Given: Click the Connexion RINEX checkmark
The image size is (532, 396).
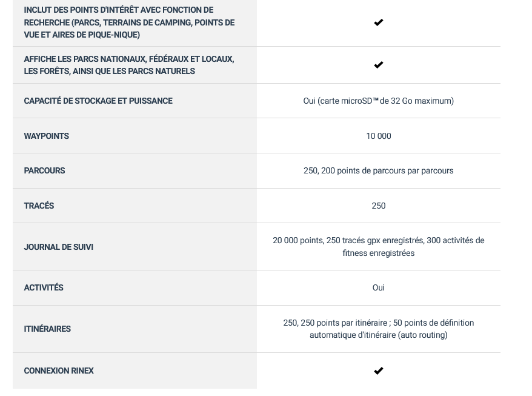Looking at the screenshot, I should coord(378,371).
